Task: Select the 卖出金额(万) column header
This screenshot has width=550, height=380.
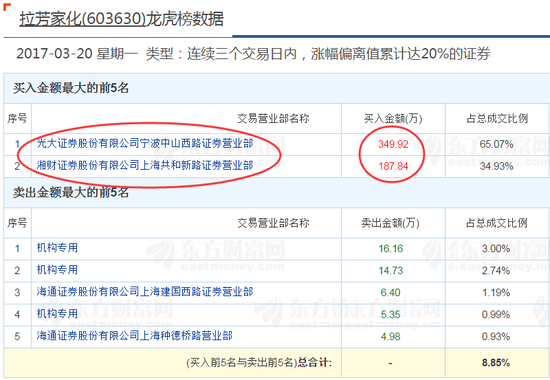Action: tap(390, 223)
